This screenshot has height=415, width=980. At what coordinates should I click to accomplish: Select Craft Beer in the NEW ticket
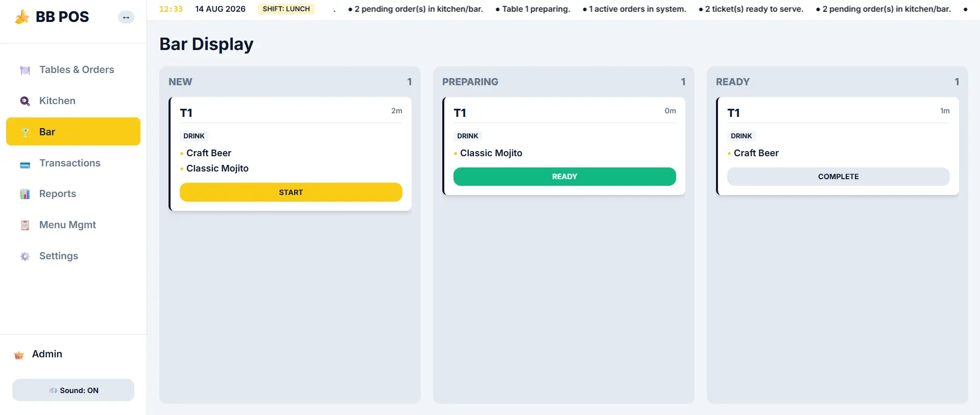pyautogui.click(x=209, y=153)
